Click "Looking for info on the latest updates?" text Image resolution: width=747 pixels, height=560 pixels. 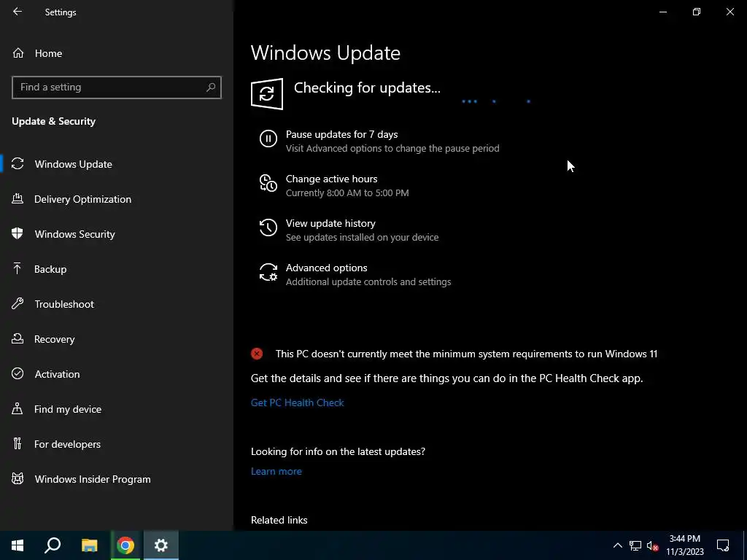point(338,451)
